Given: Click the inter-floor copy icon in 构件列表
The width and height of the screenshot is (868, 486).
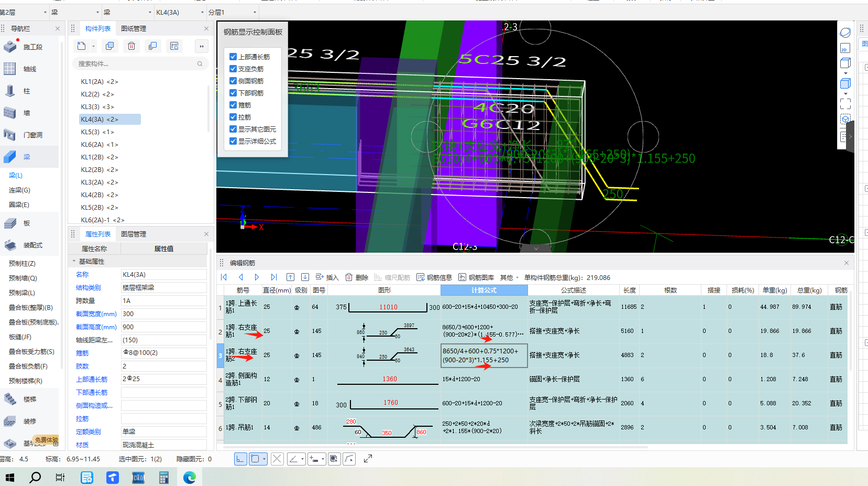Looking at the screenshot, I should (x=153, y=46).
